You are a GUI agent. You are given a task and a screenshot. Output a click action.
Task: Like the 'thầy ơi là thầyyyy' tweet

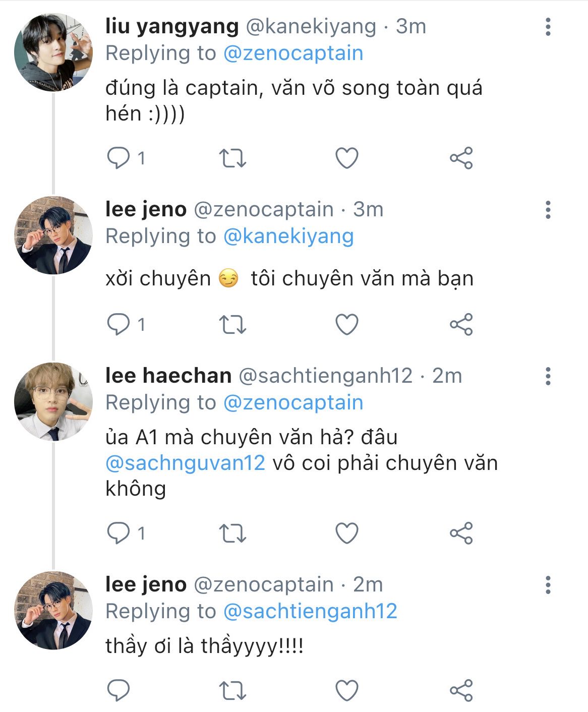pyautogui.click(x=347, y=691)
